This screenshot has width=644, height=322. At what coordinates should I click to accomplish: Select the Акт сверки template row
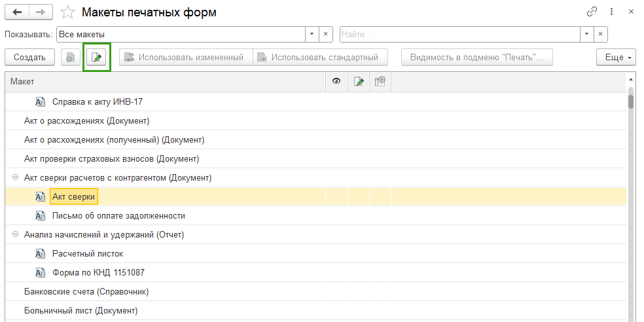316,197
